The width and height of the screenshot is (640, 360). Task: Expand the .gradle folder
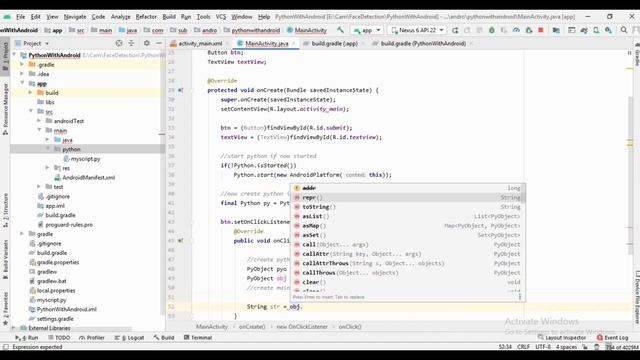coord(22,64)
